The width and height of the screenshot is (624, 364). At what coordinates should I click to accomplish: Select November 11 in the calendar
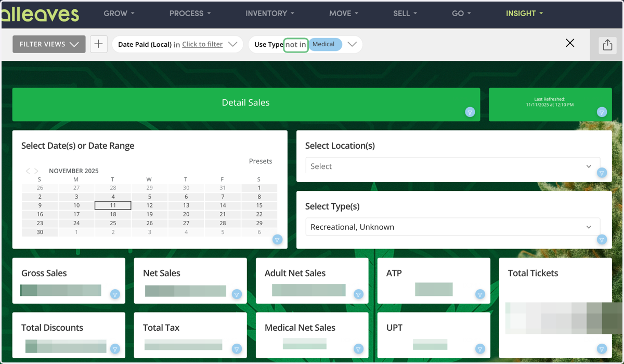113,205
